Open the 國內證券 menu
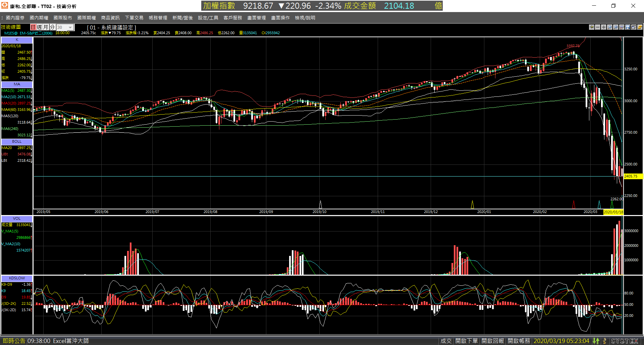This screenshot has height=345, width=644. tap(15, 18)
